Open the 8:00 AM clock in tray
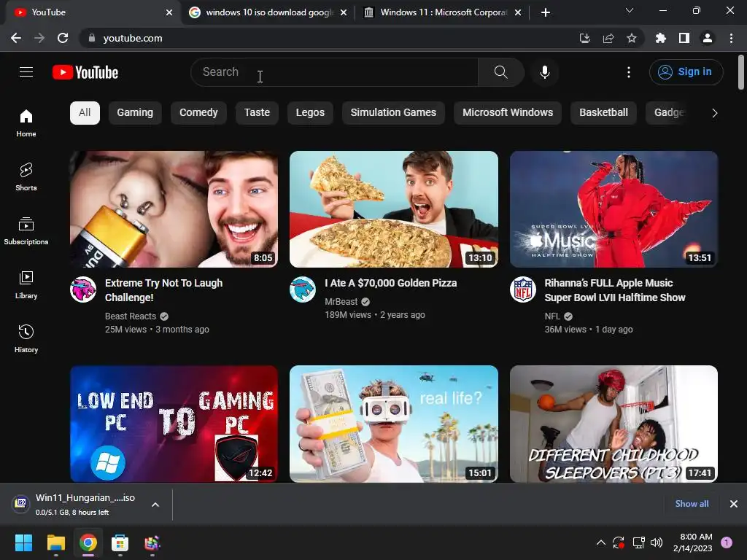Screen dimensions: 747x560 [693, 542]
